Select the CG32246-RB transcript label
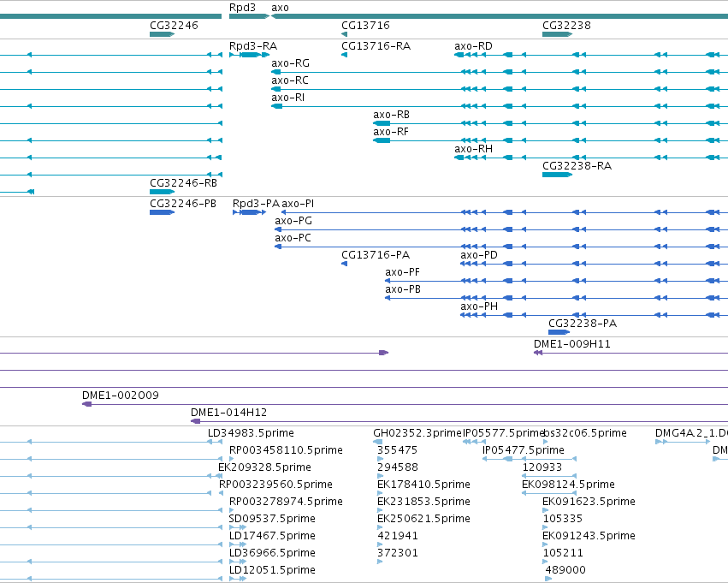Screen dimensions: 728x583 click(183, 183)
